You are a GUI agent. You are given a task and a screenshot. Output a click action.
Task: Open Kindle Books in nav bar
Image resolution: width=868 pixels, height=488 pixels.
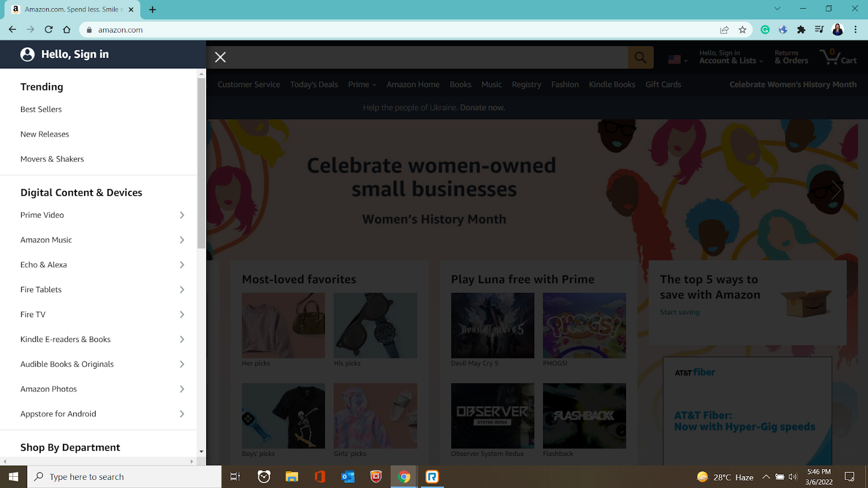[x=612, y=85]
